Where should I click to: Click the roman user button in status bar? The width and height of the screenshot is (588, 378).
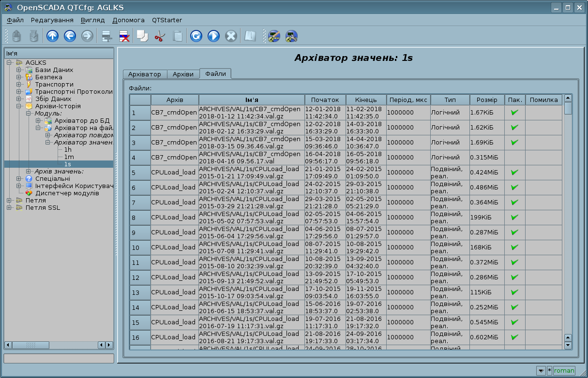[x=564, y=371]
